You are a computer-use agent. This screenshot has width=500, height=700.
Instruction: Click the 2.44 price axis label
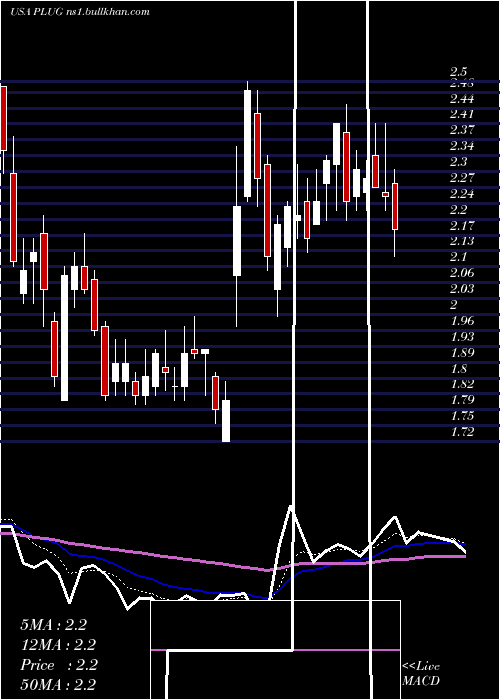(462, 99)
